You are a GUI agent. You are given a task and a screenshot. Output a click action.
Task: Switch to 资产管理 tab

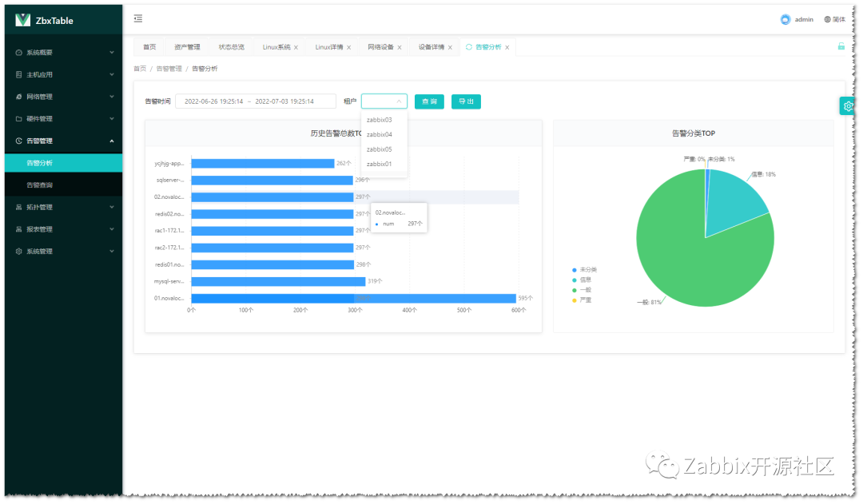point(187,47)
